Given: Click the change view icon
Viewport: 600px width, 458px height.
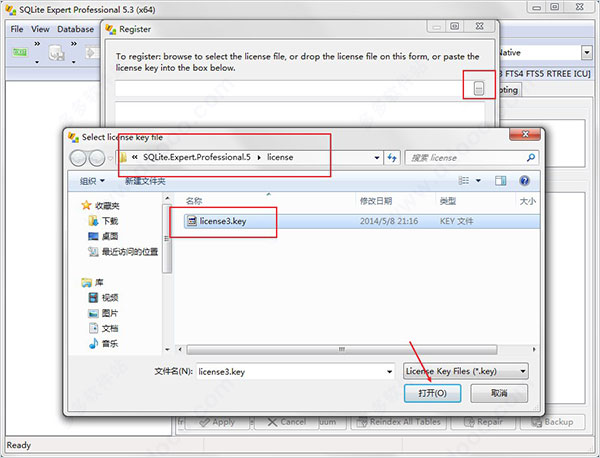Looking at the screenshot, I should [463, 180].
